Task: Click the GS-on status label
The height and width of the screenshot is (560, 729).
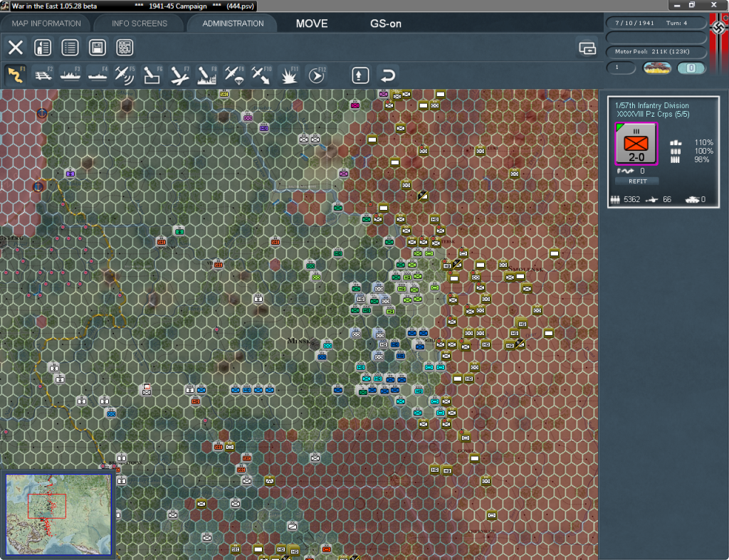Action: pos(385,23)
